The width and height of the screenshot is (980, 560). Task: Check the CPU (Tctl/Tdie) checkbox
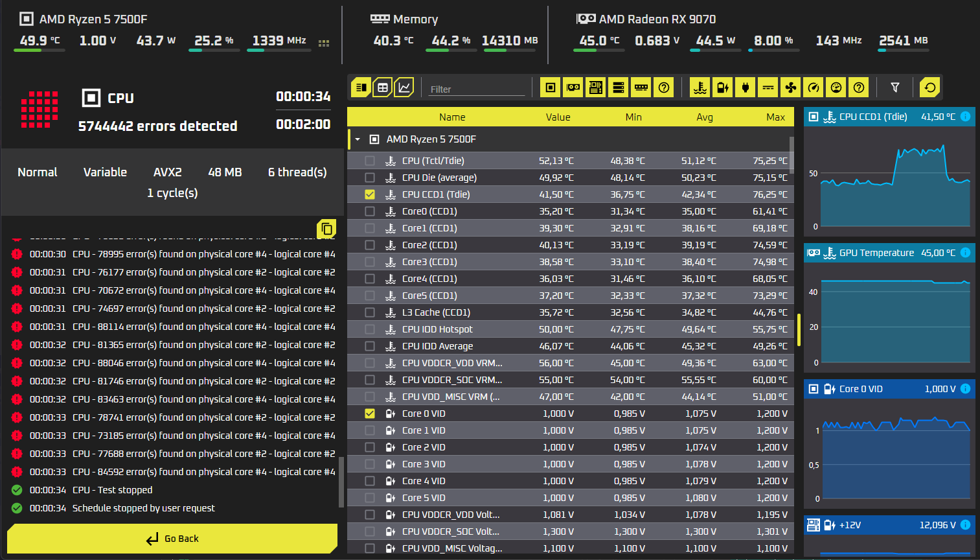pos(370,161)
